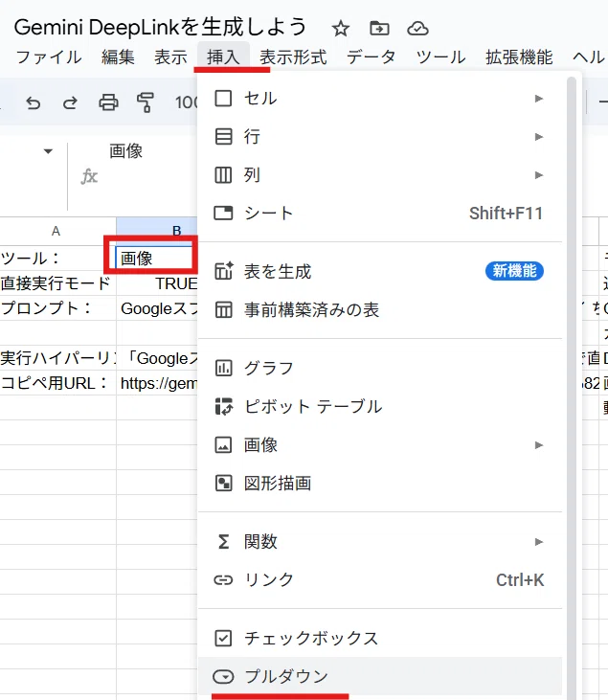Click the move to folder icon
This screenshot has width=608, height=700.
coord(379,29)
